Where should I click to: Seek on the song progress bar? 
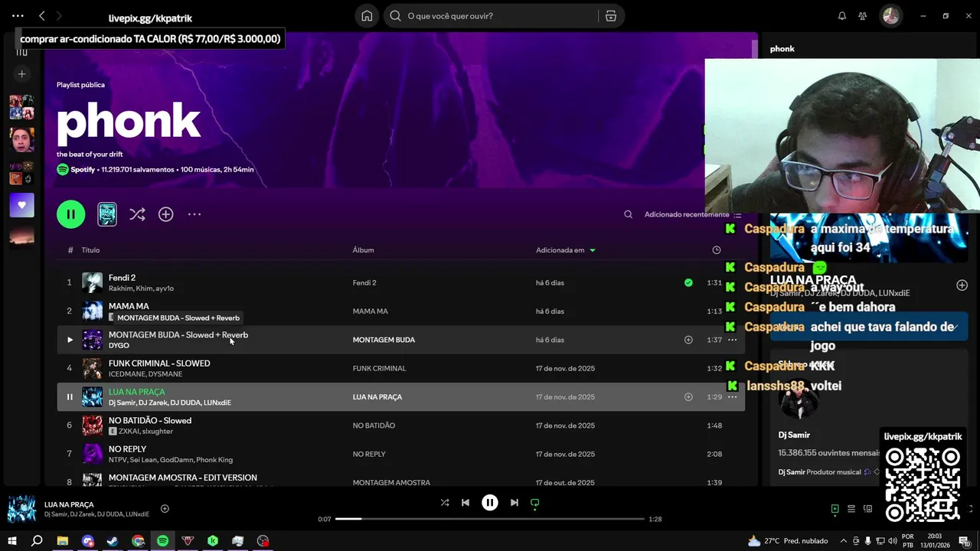[490, 519]
